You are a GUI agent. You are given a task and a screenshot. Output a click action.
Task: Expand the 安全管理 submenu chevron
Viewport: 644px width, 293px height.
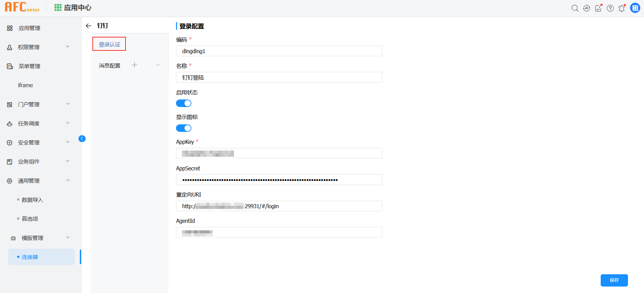click(68, 142)
